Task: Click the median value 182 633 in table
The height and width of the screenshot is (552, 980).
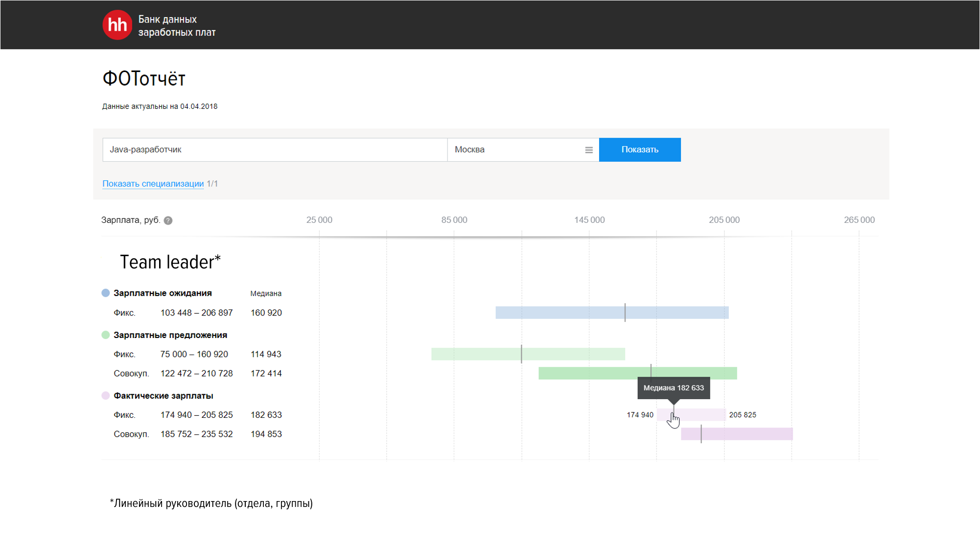Action: click(x=266, y=415)
